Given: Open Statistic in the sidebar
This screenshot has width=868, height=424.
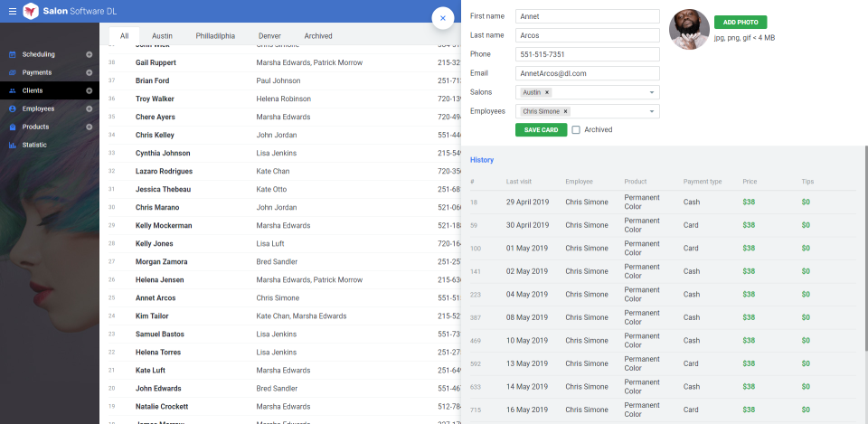Looking at the screenshot, I should [34, 145].
